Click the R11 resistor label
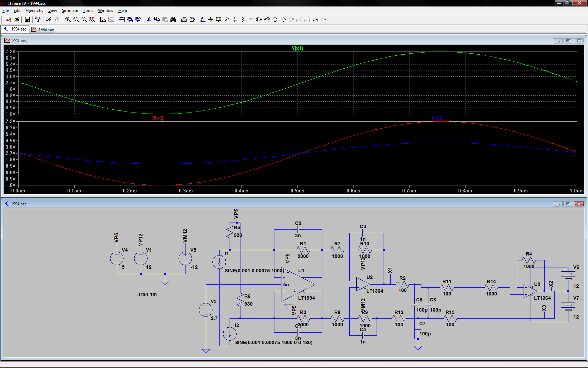The width and height of the screenshot is (588, 368). (447, 281)
